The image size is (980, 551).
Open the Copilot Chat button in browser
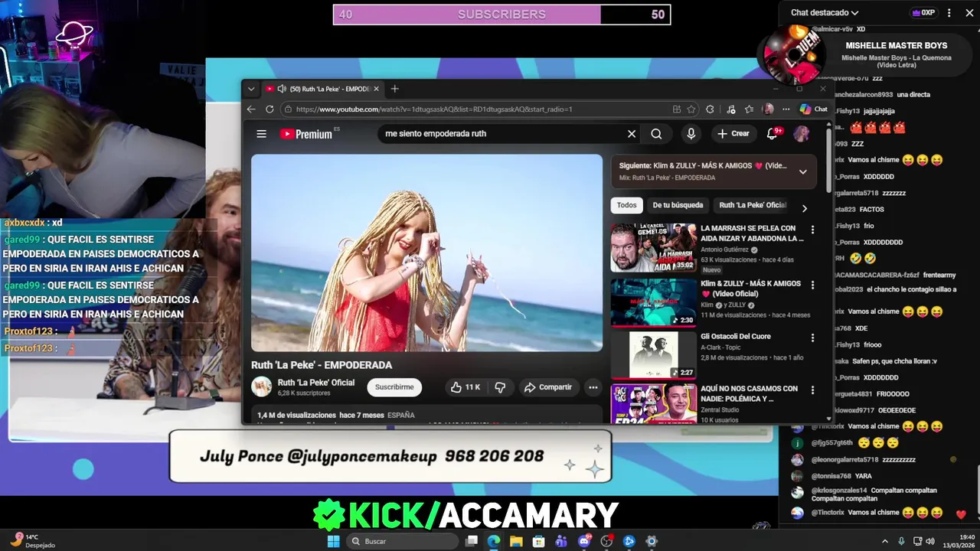(814, 109)
